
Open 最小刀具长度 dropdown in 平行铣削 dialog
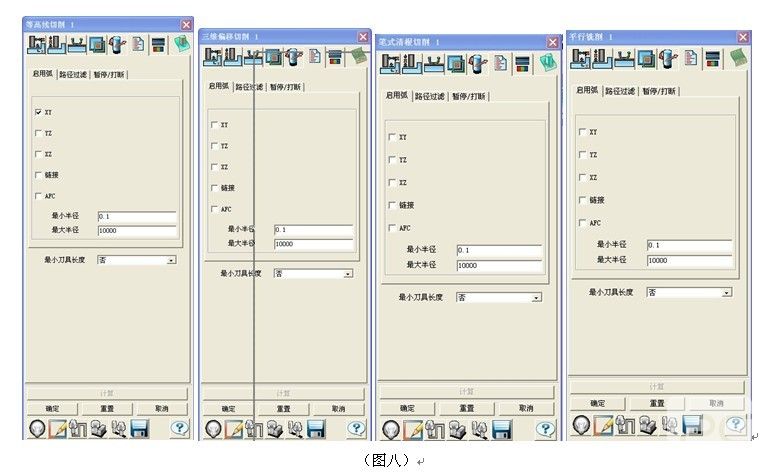[x=726, y=293]
